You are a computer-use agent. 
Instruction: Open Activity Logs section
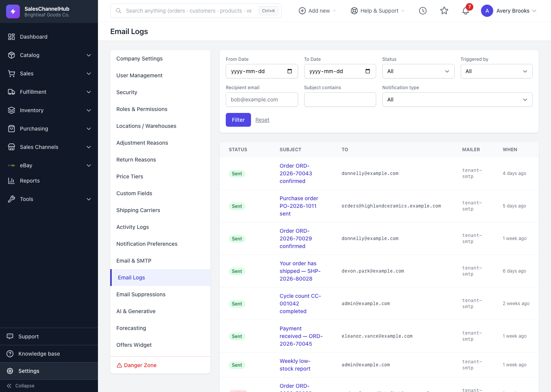tap(160, 227)
